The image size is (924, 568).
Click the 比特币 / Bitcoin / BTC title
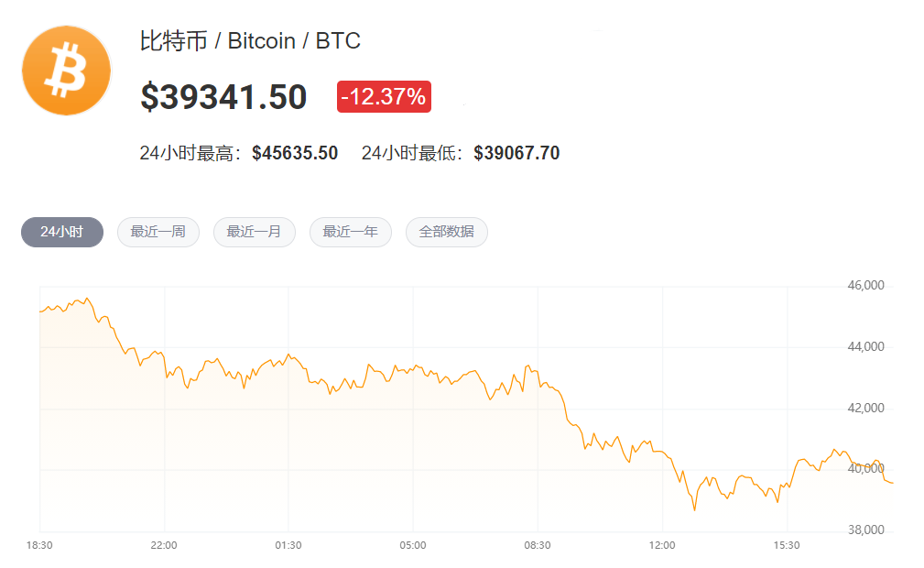(x=250, y=41)
